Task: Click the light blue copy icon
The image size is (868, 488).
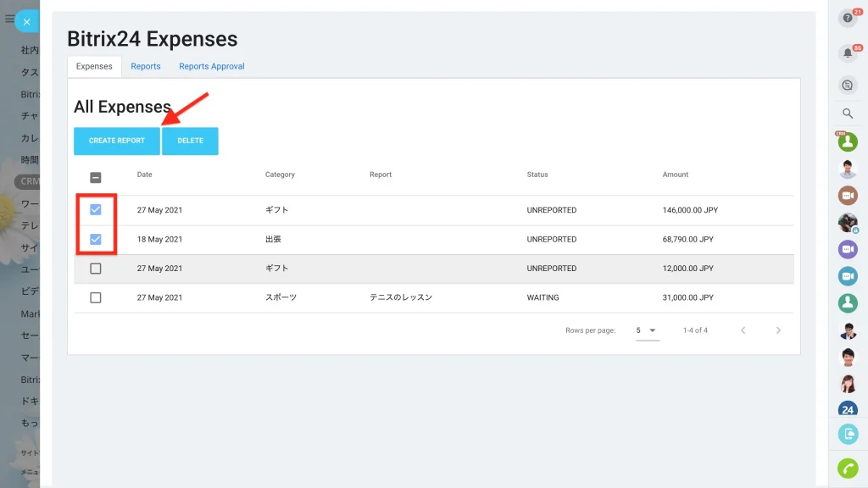Action: tap(848, 434)
